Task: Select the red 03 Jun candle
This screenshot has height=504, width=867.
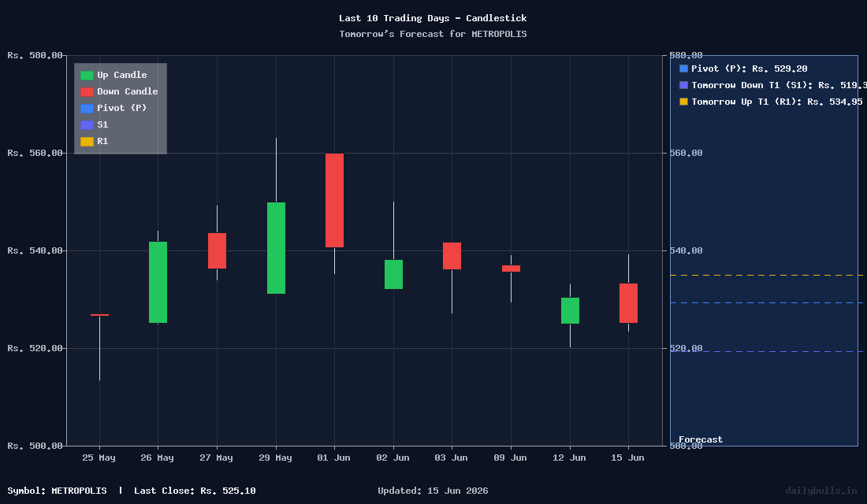Action: pyautogui.click(x=452, y=256)
